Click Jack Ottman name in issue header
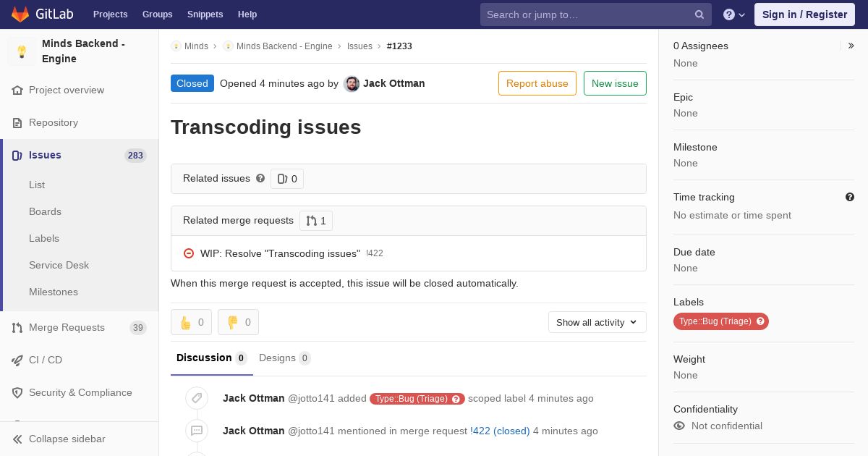The height and width of the screenshot is (456, 868). 394,83
